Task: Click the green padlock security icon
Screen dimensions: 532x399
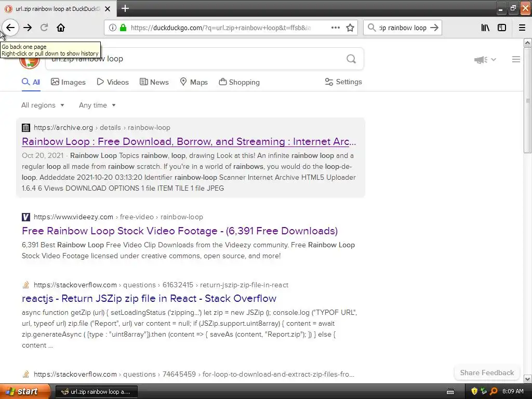Action: pyautogui.click(x=123, y=28)
